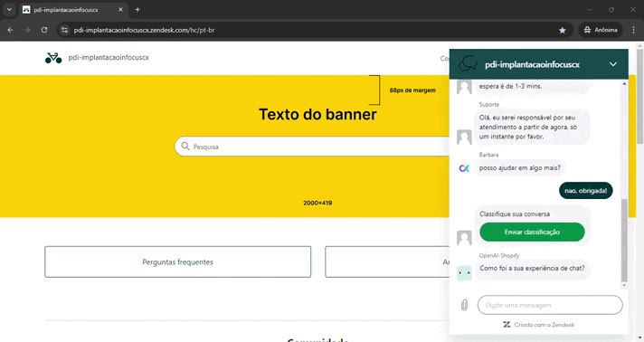Open a new tab with plus button

tap(137, 9)
